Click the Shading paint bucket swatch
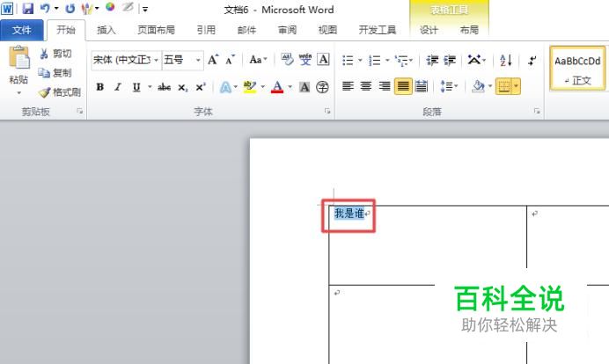The image size is (609, 364). coord(478,86)
